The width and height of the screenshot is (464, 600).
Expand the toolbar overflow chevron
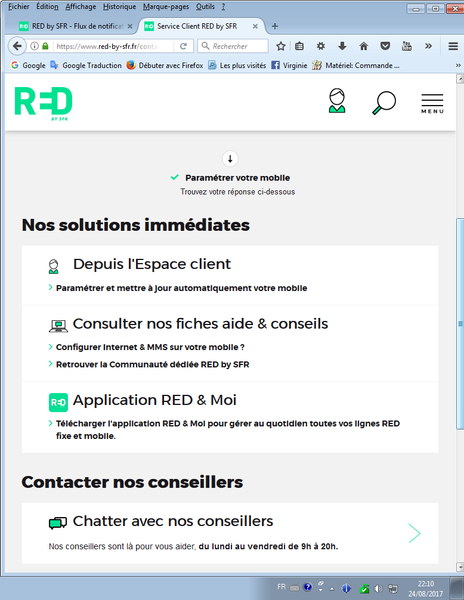(x=428, y=46)
